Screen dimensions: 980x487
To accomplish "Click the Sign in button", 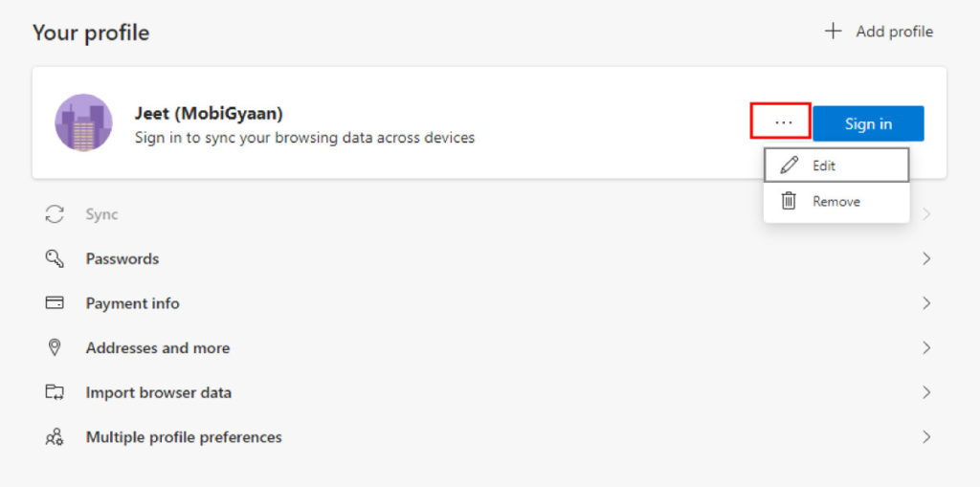I will 868,123.
